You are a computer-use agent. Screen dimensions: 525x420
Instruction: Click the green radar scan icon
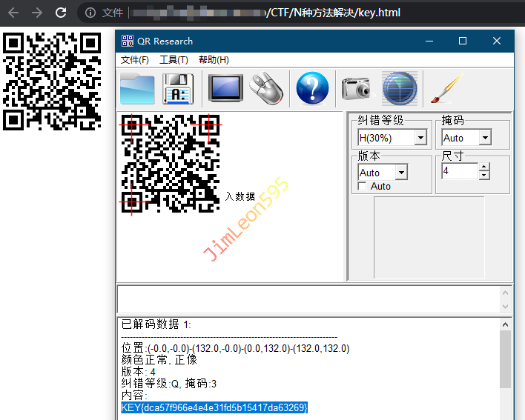(x=399, y=90)
